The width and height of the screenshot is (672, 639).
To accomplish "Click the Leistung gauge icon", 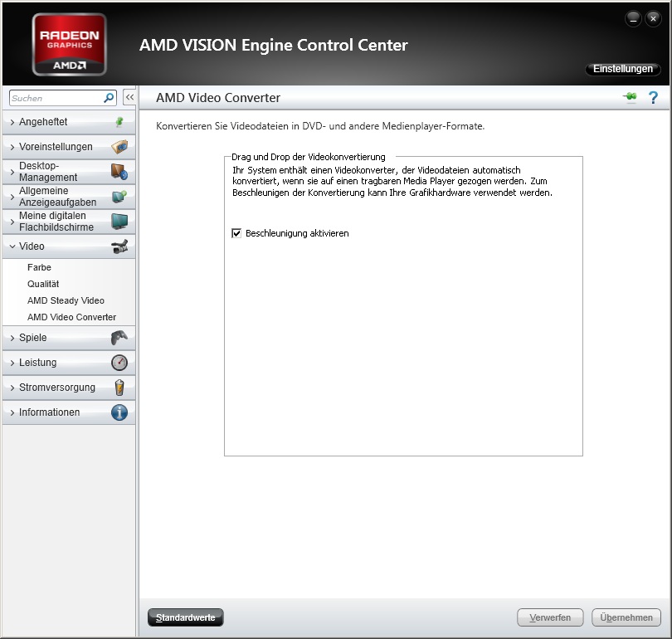I will (119, 363).
